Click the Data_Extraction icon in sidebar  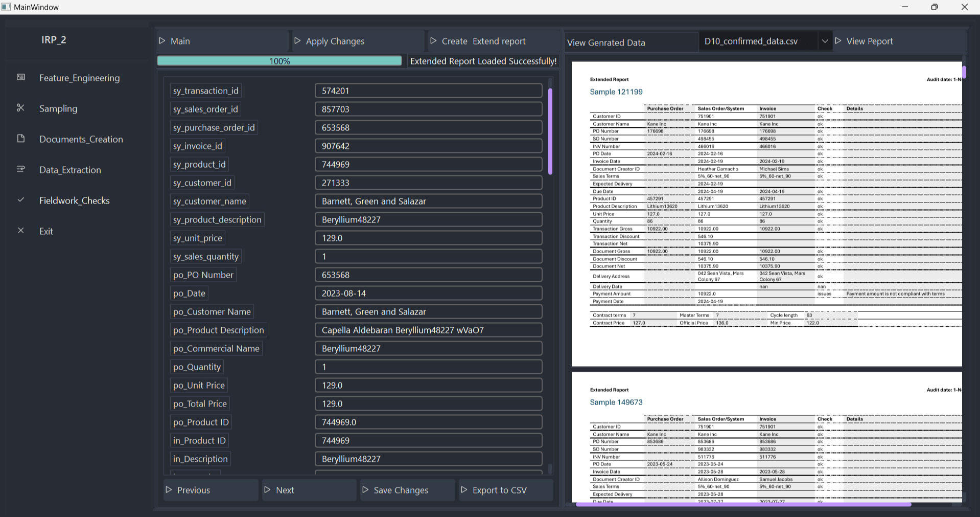pos(20,169)
